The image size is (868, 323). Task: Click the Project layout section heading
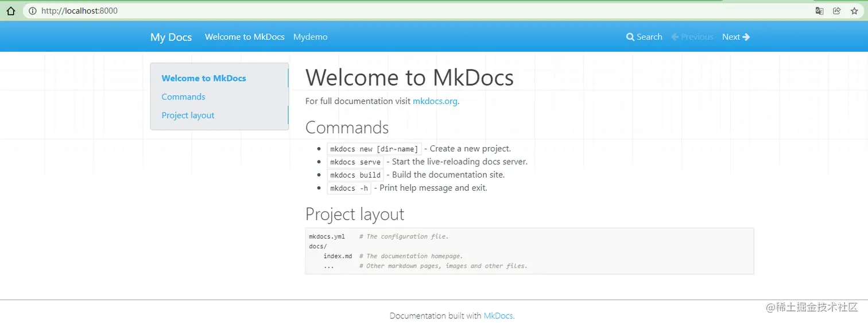(355, 214)
